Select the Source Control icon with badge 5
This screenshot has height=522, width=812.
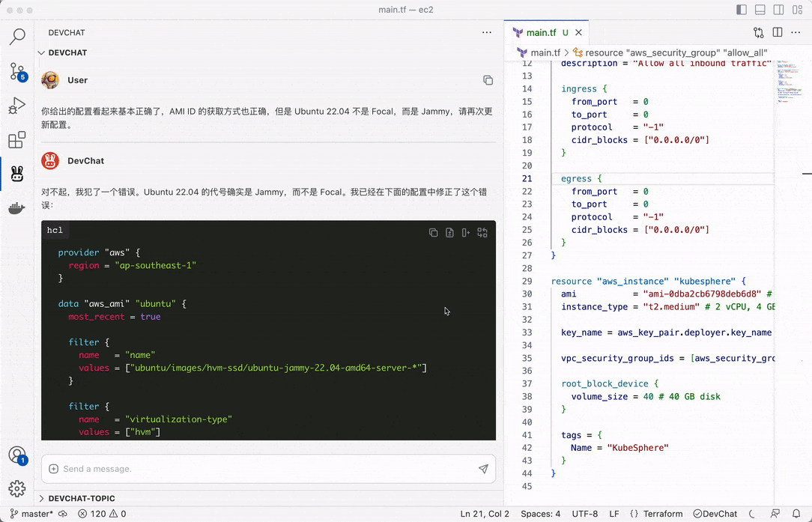point(17,70)
